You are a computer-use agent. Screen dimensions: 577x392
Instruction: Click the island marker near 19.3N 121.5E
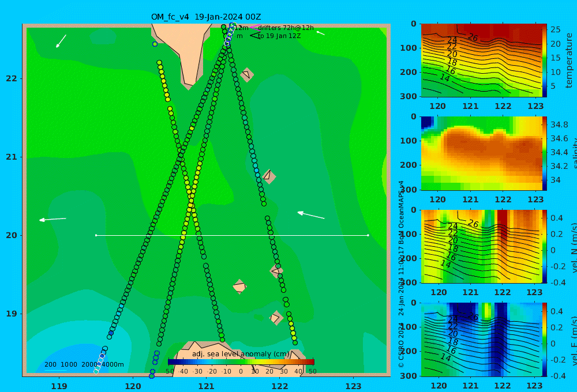pos(239,287)
